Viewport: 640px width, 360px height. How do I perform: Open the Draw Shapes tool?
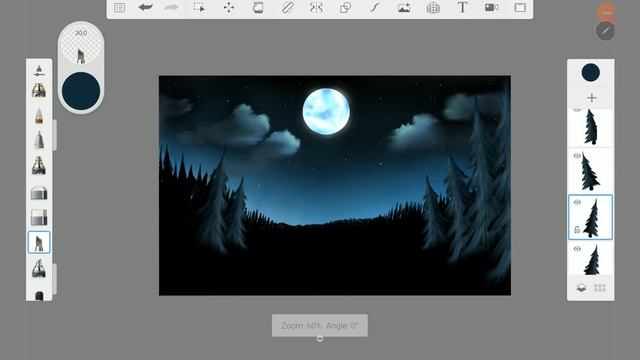[x=345, y=7]
